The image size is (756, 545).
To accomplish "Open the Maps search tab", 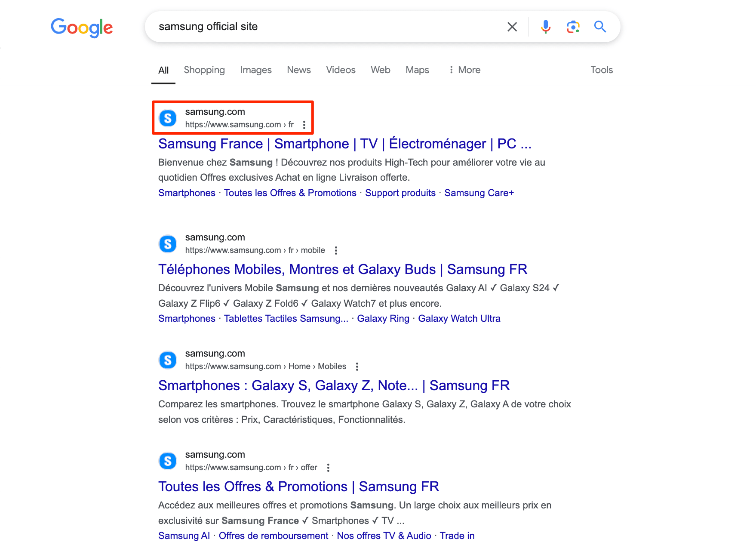I will tap(417, 70).
